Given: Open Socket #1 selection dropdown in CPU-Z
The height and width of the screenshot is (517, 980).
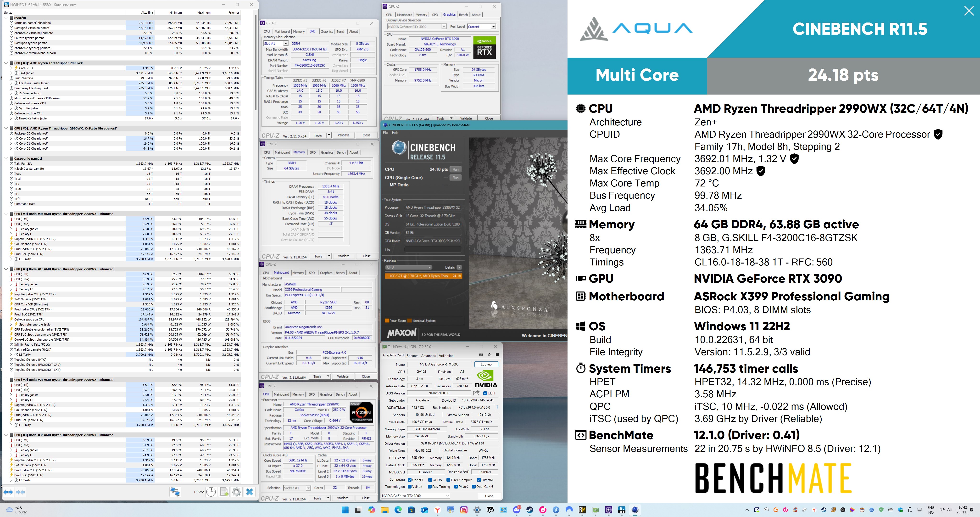Looking at the screenshot, I should [x=297, y=488].
